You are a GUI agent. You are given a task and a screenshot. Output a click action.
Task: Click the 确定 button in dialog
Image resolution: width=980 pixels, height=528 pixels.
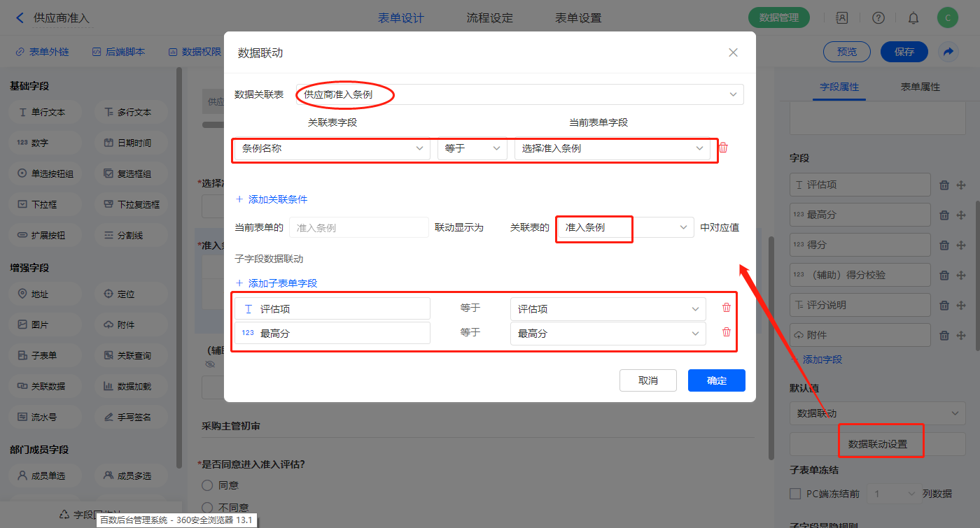pyautogui.click(x=716, y=380)
